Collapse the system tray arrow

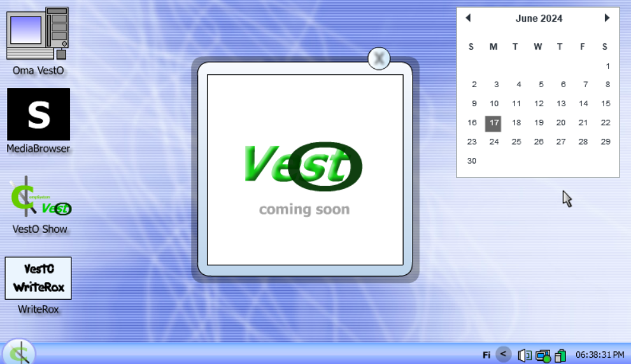(x=503, y=354)
